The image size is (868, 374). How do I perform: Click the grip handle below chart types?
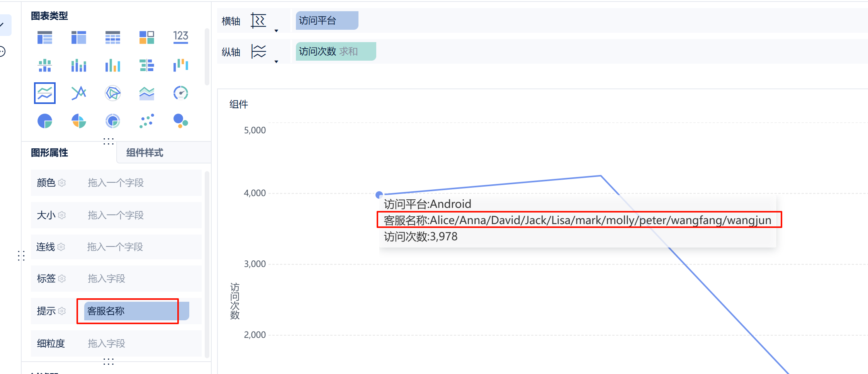coord(109,141)
